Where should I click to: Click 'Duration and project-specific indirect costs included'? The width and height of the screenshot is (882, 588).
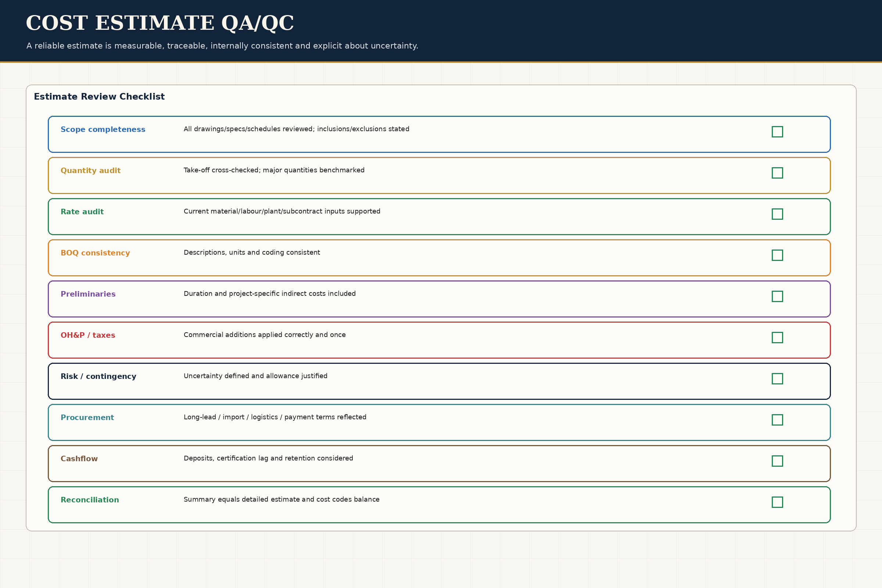tap(270, 294)
